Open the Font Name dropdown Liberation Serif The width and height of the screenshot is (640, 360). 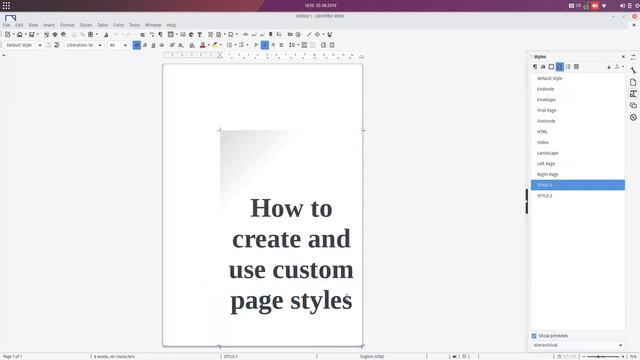(100, 45)
